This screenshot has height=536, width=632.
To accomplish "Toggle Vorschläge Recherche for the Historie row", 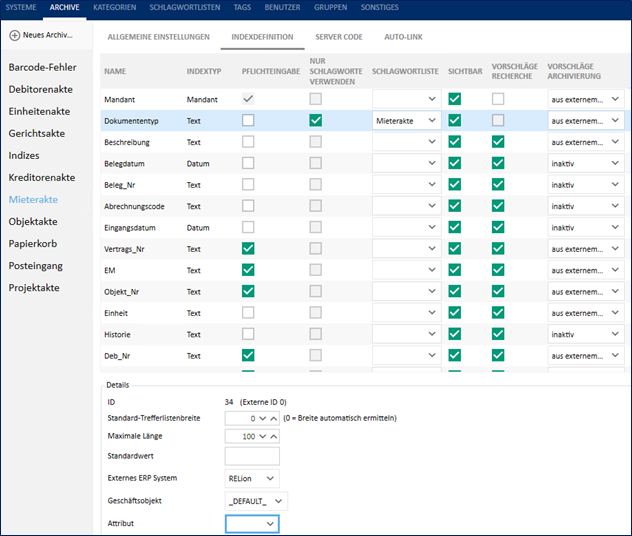I will 499,334.
